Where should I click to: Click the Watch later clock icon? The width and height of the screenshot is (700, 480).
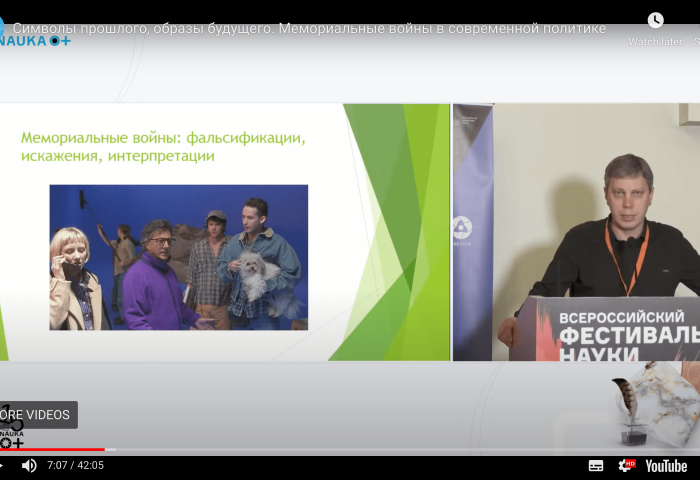tap(655, 21)
